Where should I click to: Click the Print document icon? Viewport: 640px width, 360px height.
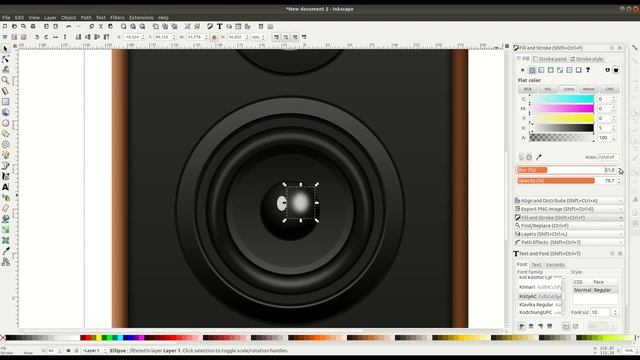pyautogui.click(x=33, y=27)
